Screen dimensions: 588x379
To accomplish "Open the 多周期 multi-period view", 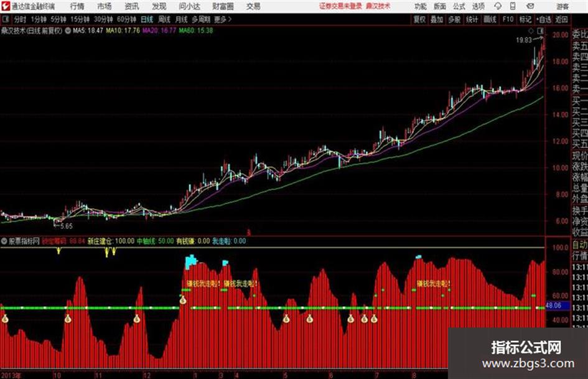I will (201, 19).
